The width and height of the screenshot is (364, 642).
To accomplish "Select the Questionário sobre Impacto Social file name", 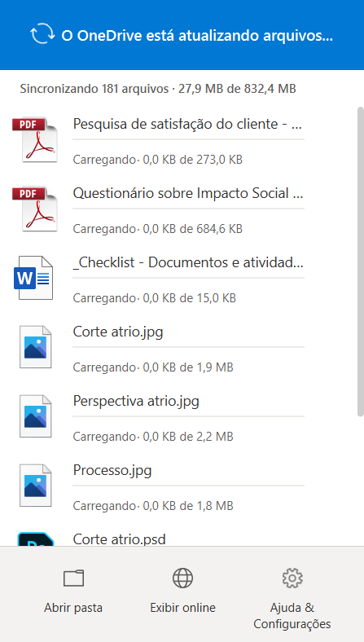I will pos(188,193).
